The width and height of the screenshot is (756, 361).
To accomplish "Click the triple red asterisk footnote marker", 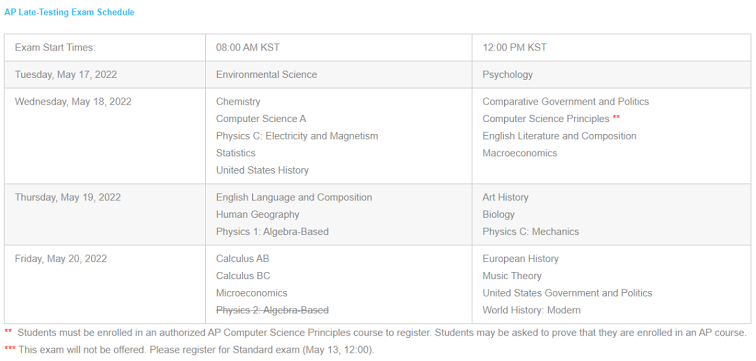I will click(x=10, y=348).
